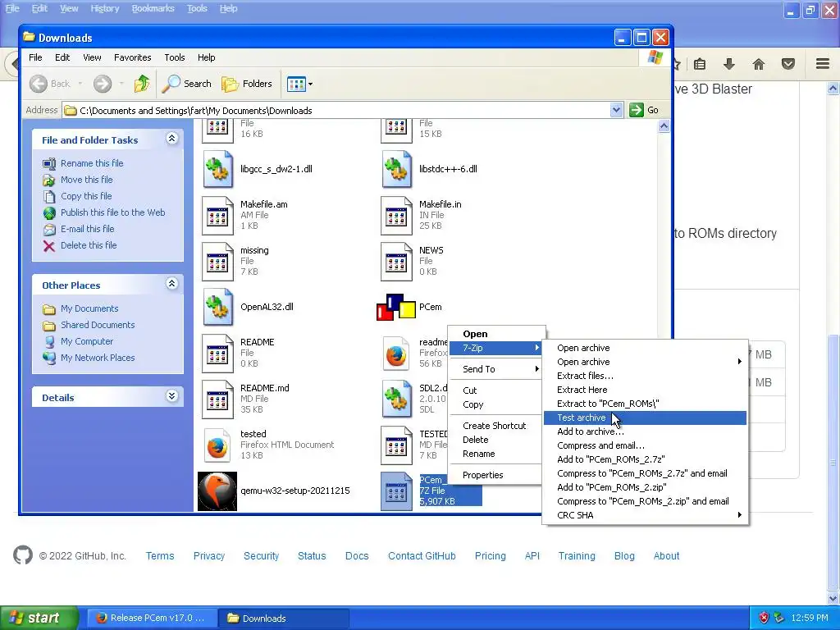Image resolution: width=840 pixels, height=630 pixels.
Task: Click the Forward navigation arrow
Action: click(103, 84)
